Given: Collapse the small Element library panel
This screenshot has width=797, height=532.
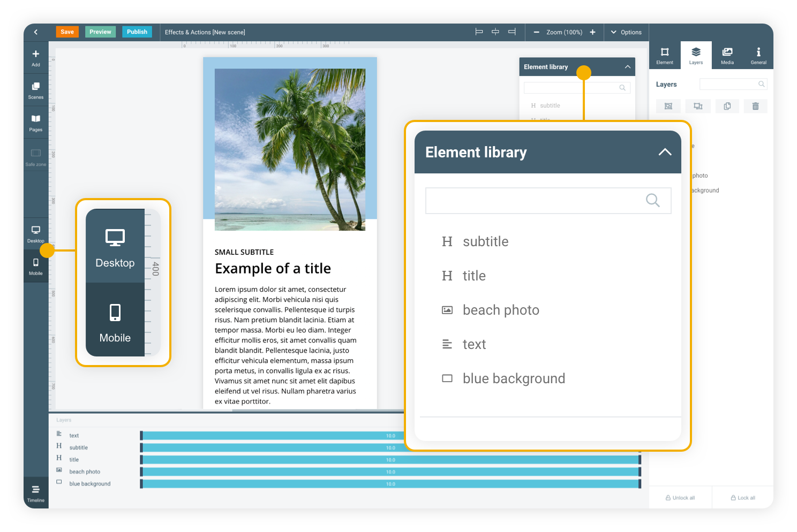Looking at the screenshot, I should tap(627, 67).
